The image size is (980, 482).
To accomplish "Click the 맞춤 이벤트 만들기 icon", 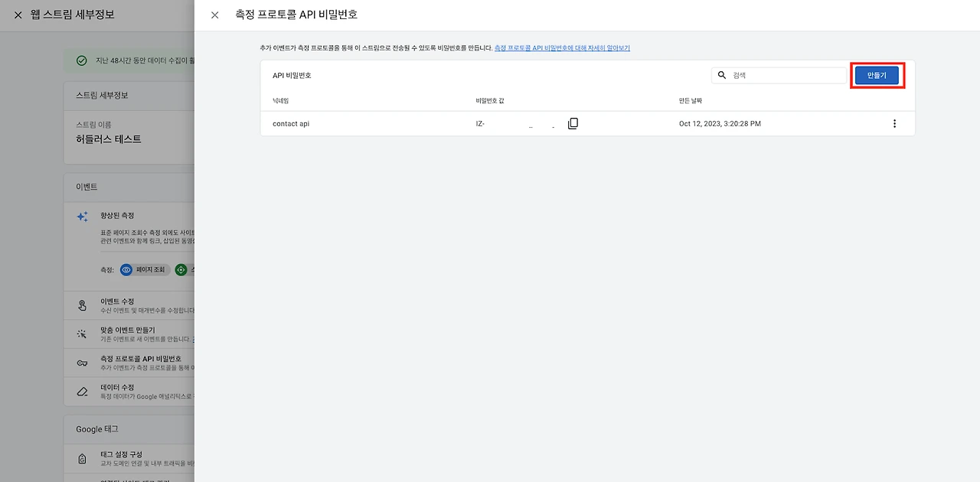I will pyautogui.click(x=82, y=334).
